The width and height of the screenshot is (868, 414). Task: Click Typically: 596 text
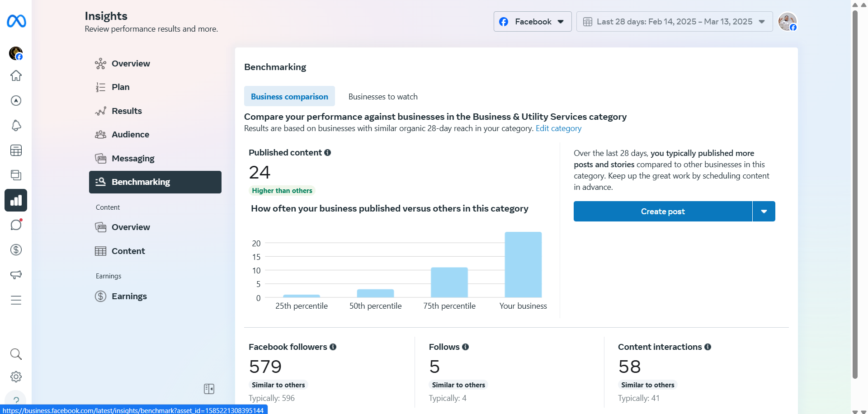click(x=272, y=398)
